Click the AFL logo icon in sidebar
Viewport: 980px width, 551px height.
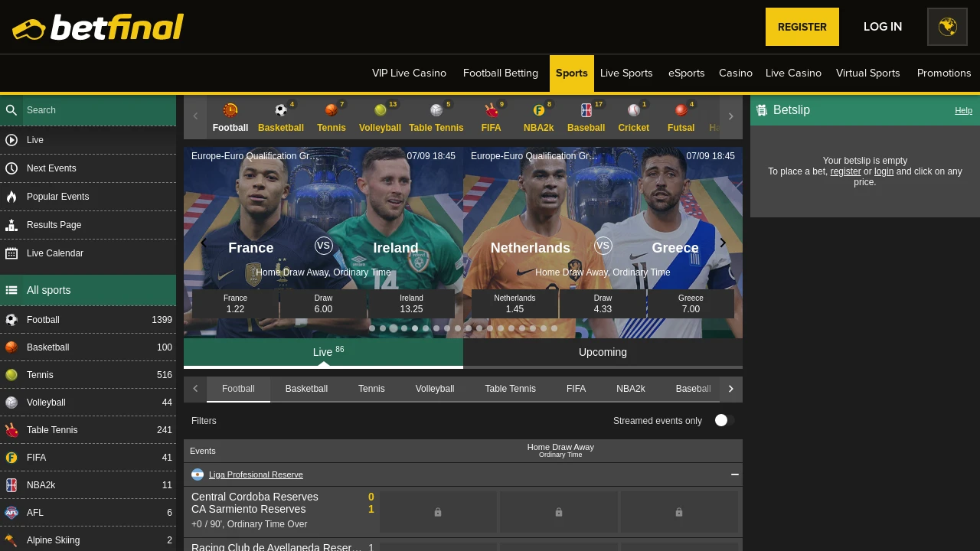pos(11,513)
